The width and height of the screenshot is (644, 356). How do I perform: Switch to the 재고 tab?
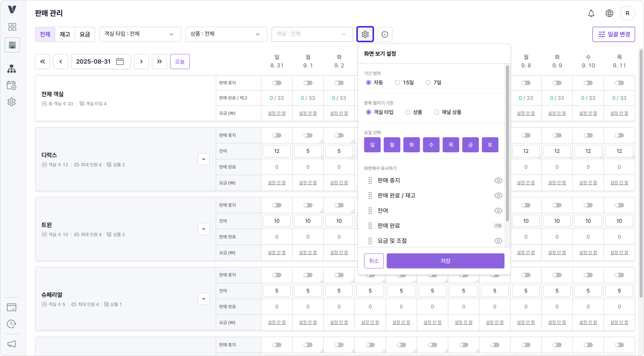point(65,34)
